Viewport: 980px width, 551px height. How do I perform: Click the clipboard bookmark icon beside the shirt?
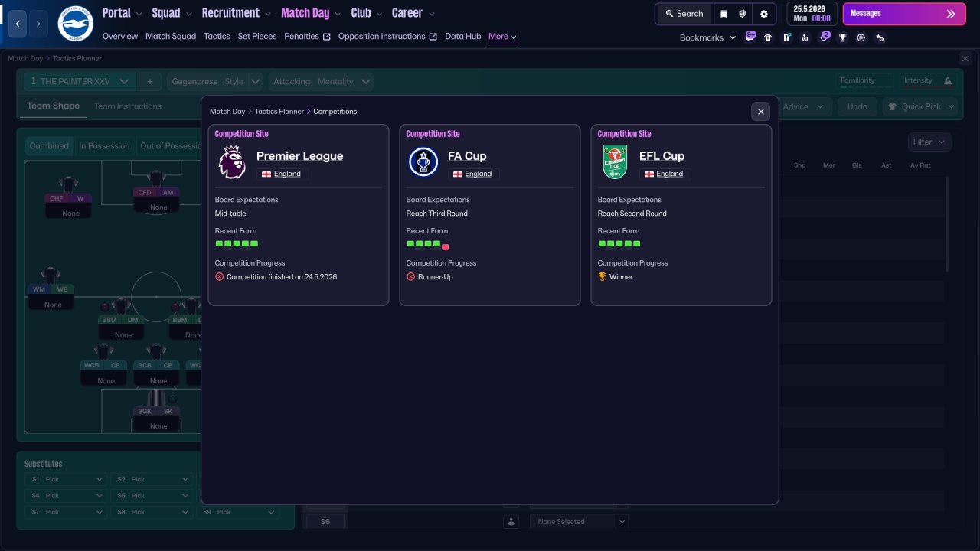tap(786, 37)
